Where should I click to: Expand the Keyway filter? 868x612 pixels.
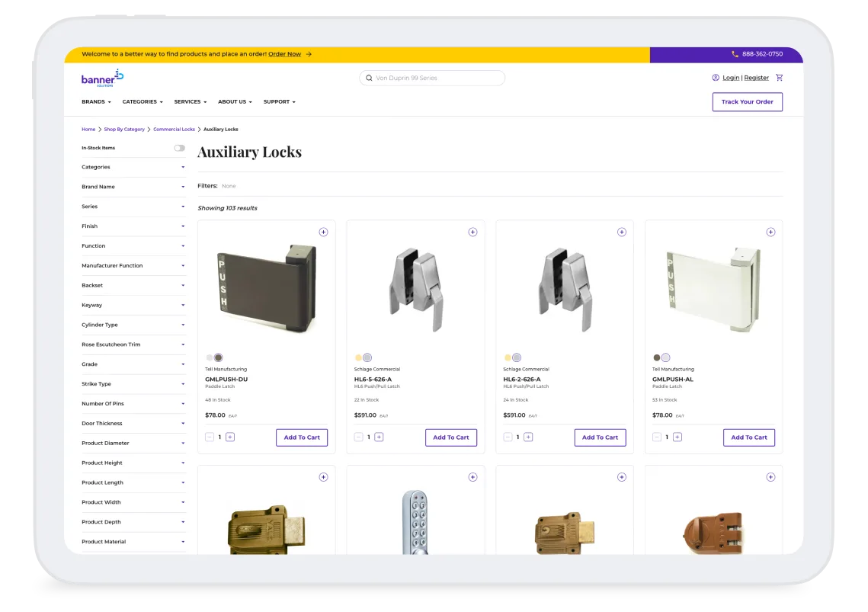click(133, 305)
